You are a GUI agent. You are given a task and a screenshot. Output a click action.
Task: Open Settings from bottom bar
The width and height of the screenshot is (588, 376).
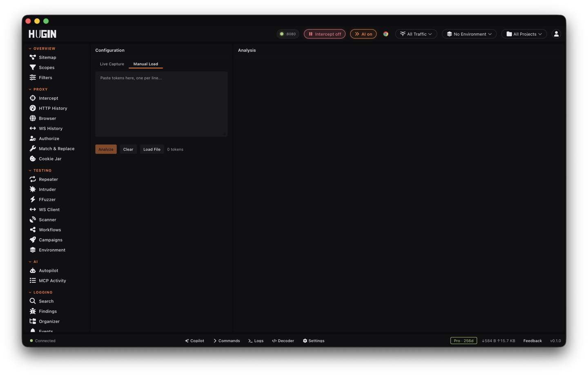tap(314, 341)
